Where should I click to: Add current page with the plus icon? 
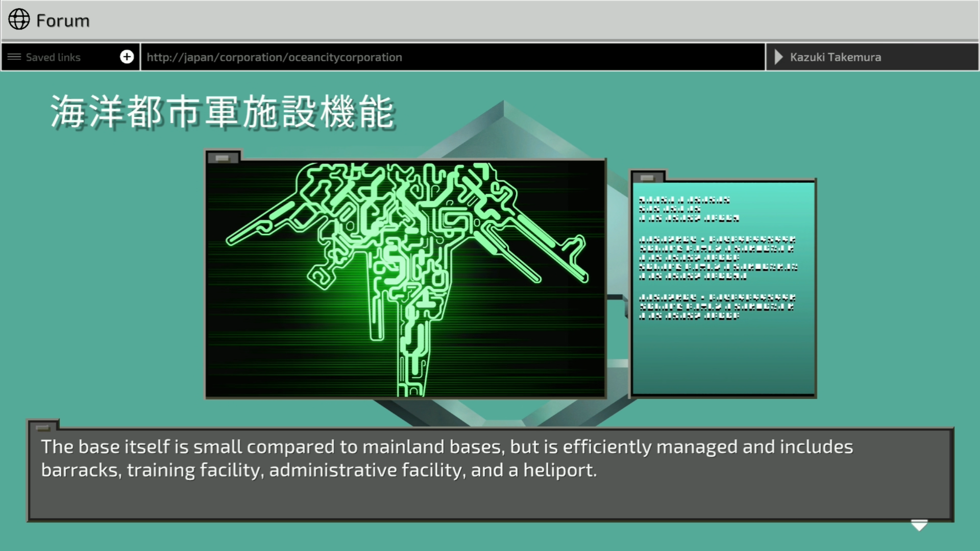point(127,57)
